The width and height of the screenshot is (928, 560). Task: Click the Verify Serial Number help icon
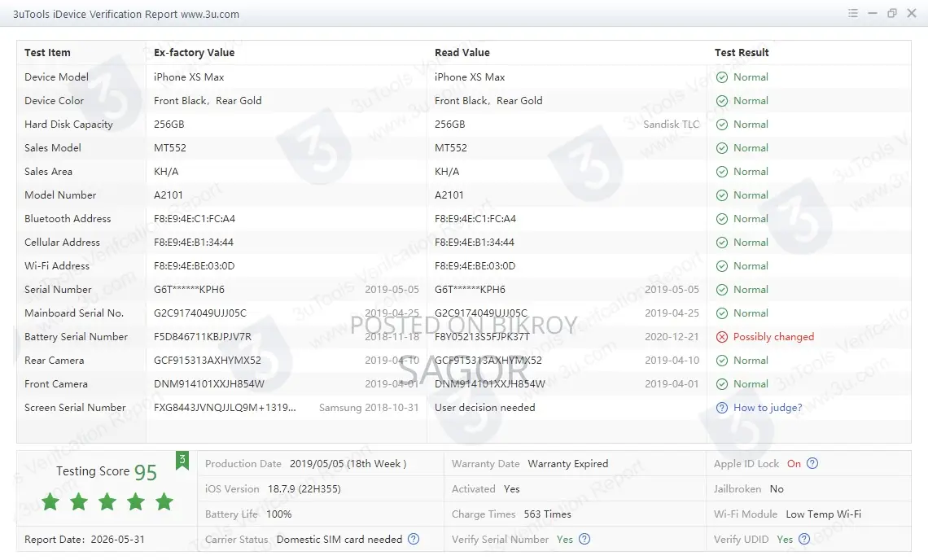click(584, 539)
